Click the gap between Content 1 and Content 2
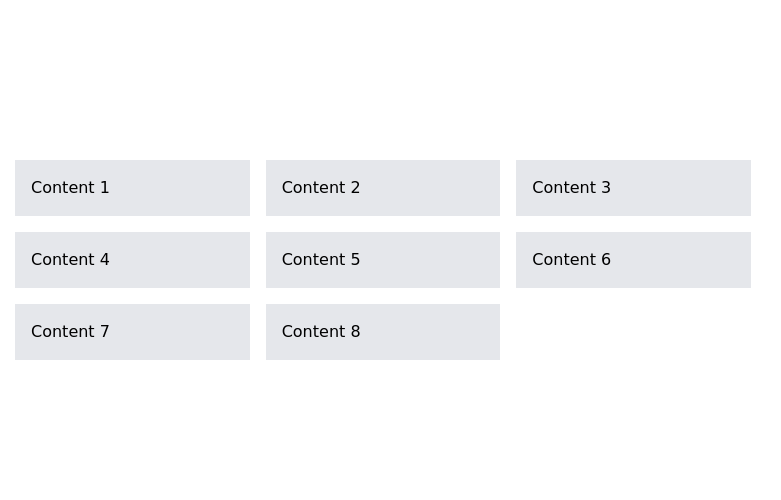This screenshot has height=500, width=781. coord(258,188)
